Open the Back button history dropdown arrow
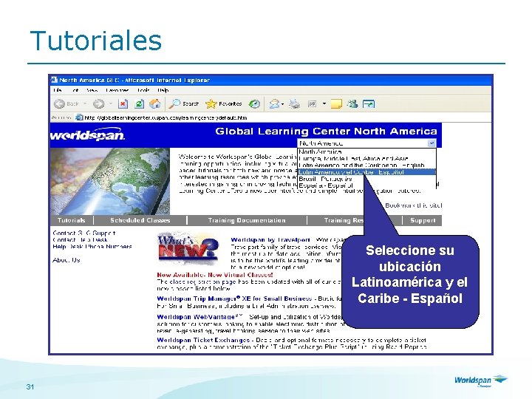 (x=85, y=103)
